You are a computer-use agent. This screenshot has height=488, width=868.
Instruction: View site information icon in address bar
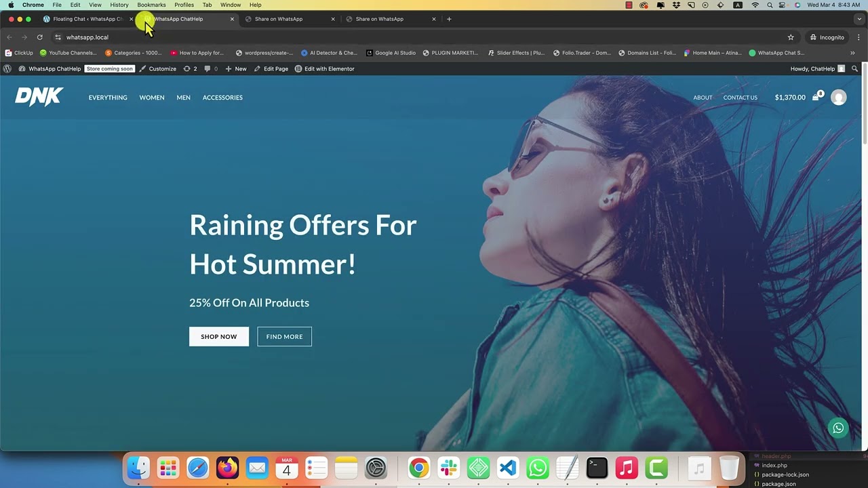coord(58,37)
